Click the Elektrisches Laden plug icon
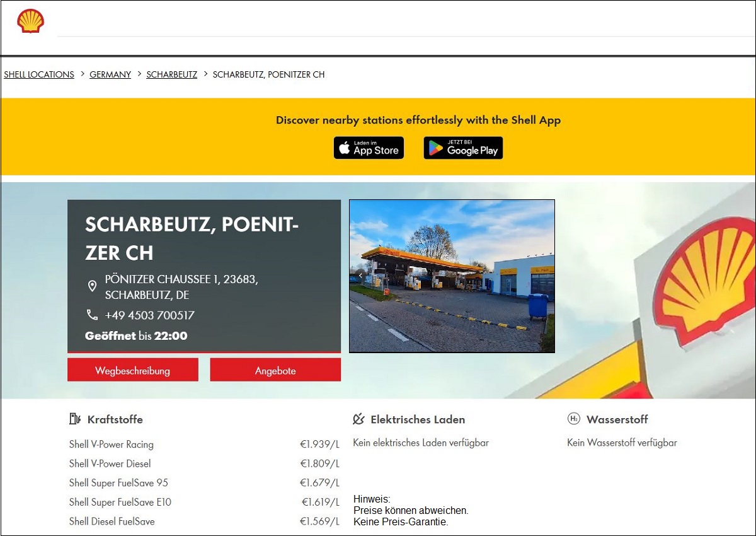 click(x=358, y=419)
